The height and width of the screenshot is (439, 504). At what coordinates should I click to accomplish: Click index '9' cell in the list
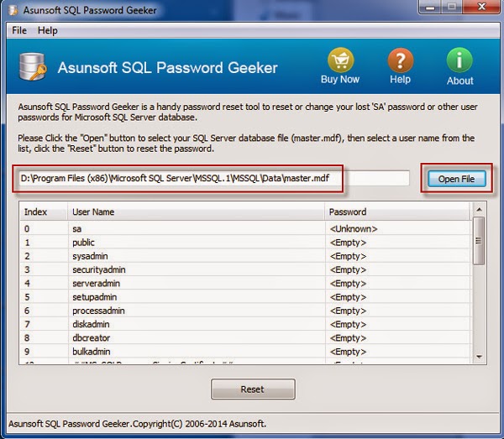click(x=27, y=352)
